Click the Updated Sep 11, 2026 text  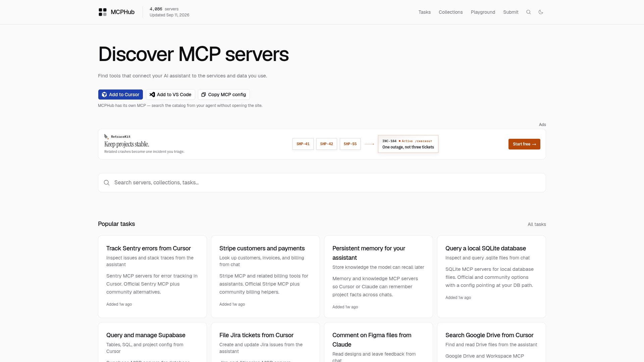(x=169, y=15)
